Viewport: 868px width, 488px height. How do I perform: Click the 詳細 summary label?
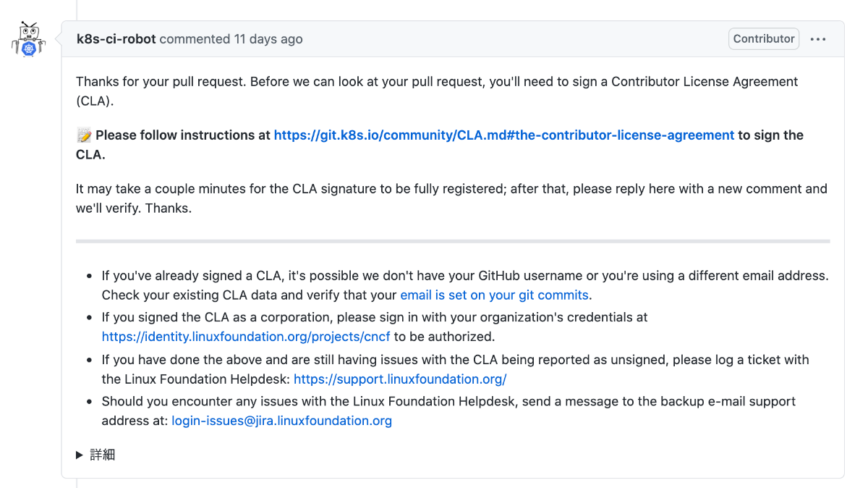point(103,455)
